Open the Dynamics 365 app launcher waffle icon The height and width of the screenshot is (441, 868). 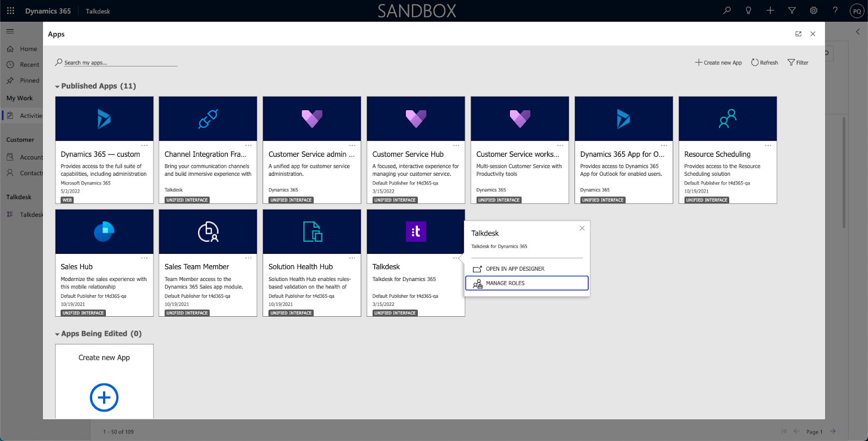click(x=10, y=11)
